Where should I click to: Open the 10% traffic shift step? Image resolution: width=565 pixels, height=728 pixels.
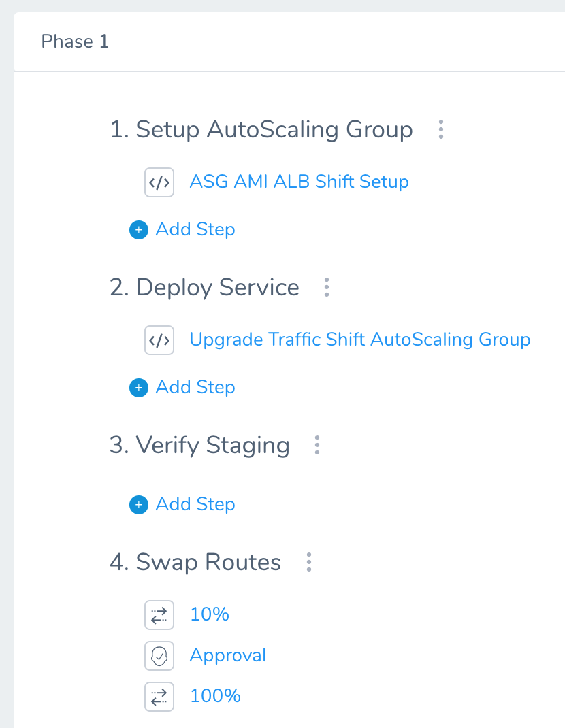pos(210,614)
